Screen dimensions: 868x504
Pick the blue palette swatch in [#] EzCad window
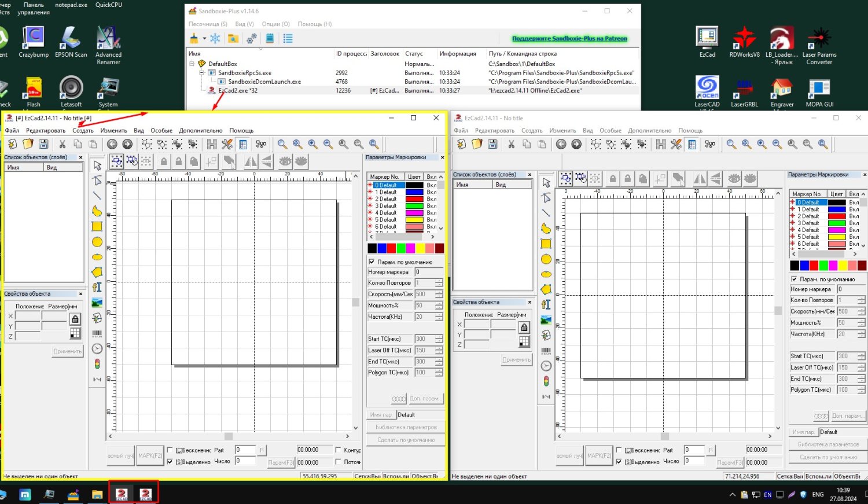click(x=382, y=248)
